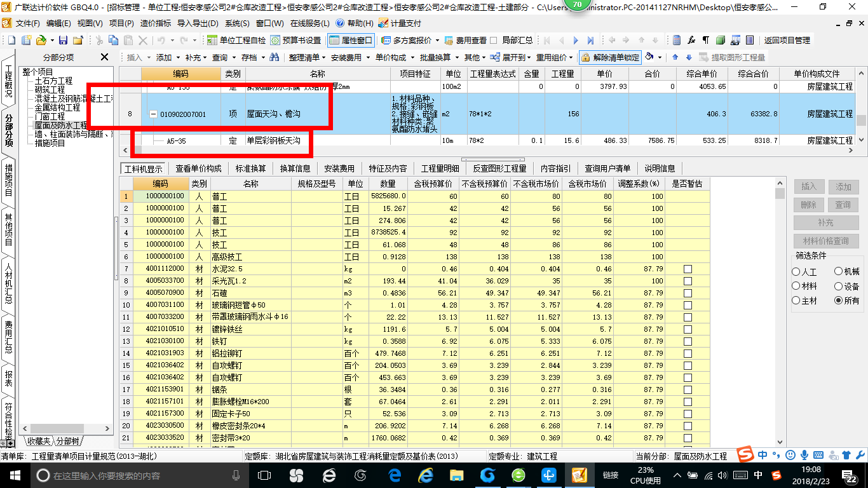Select the 人工 radio filter
868x488 pixels.
[796, 271]
